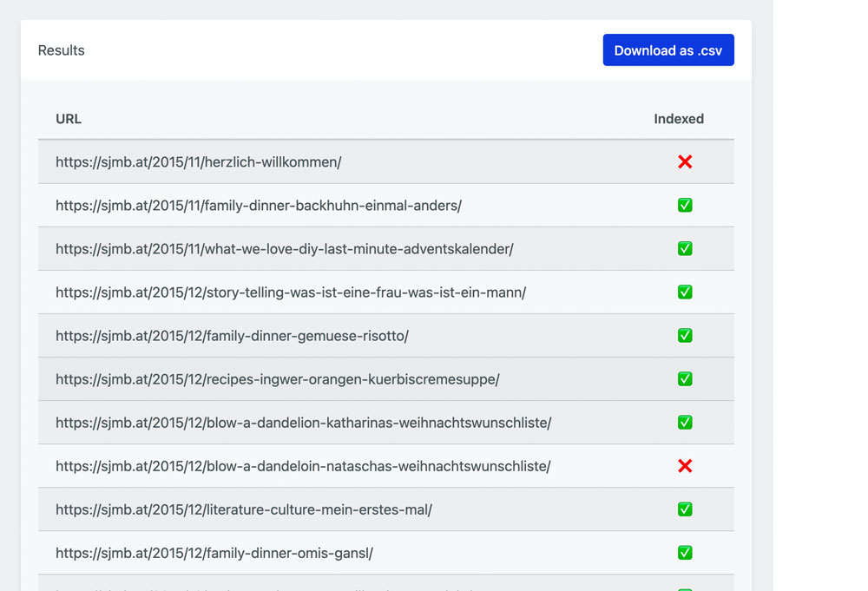Click green checkmark for katharinas-weihnachtswunschliste row

(685, 423)
